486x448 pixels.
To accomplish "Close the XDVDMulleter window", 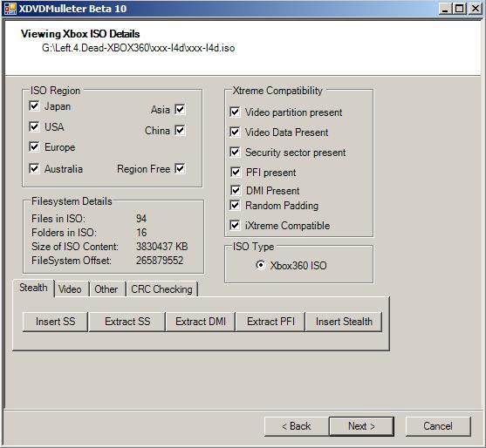I will (475, 9).
